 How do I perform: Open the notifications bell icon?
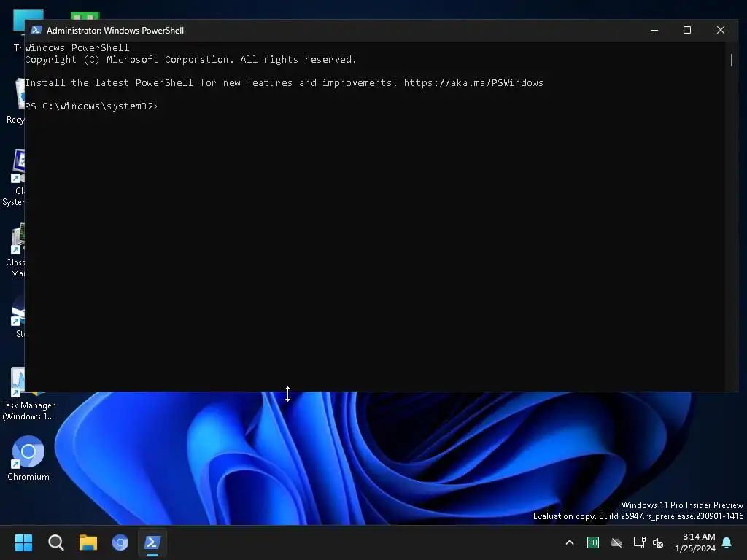click(727, 542)
